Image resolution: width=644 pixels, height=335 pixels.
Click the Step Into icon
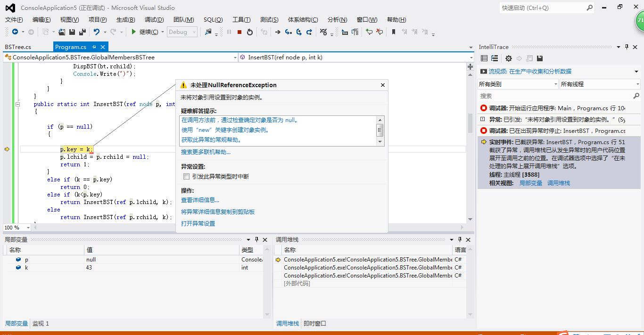(289, 32)
